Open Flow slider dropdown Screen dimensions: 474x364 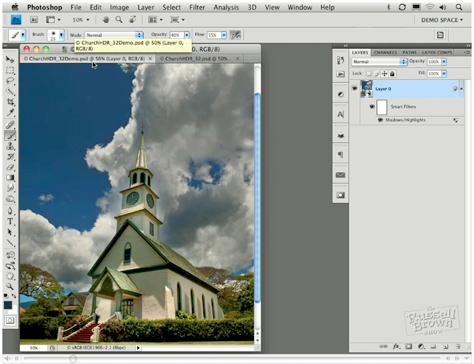point(224,35)
